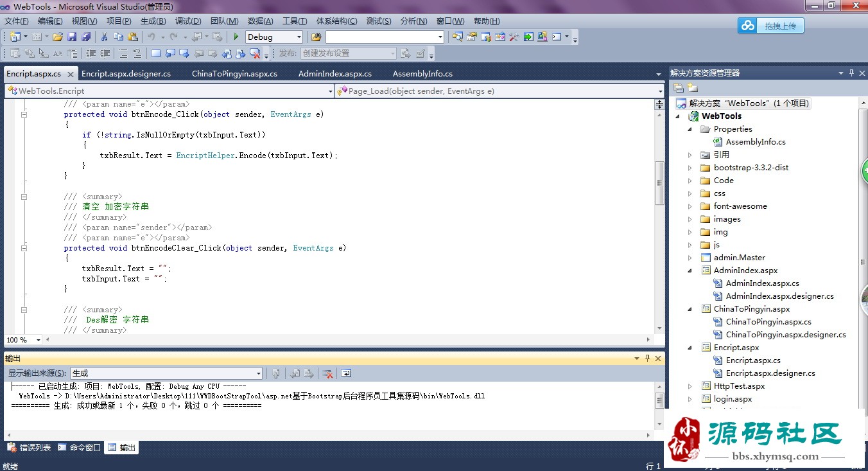
Task: Click the Save All toolbar icon
Action: pos(86,37)
